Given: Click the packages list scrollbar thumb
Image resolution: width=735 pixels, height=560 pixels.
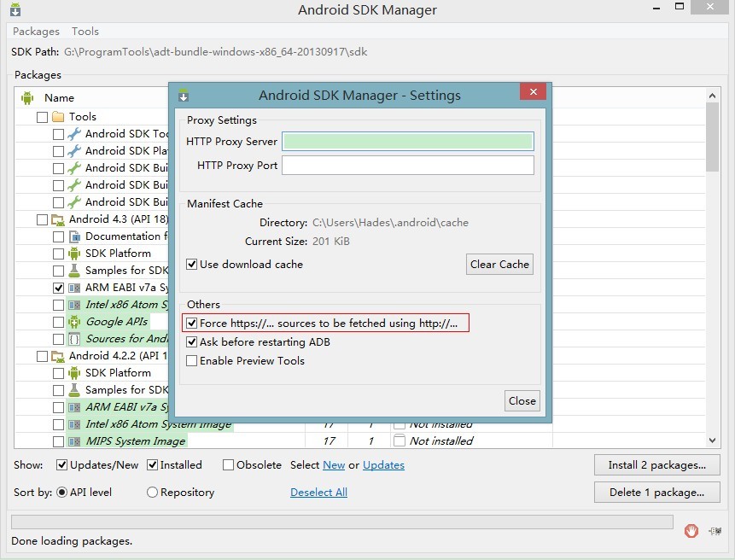Looking at the screenshot, I should click(x=712, y=137).
